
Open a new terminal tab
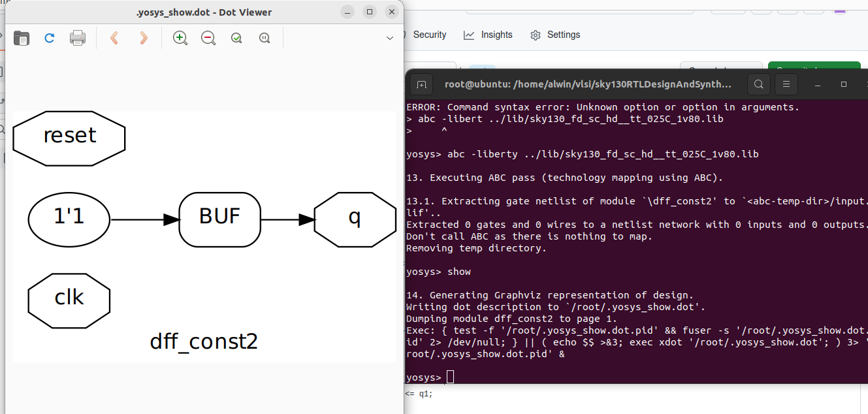coord(421,84)
